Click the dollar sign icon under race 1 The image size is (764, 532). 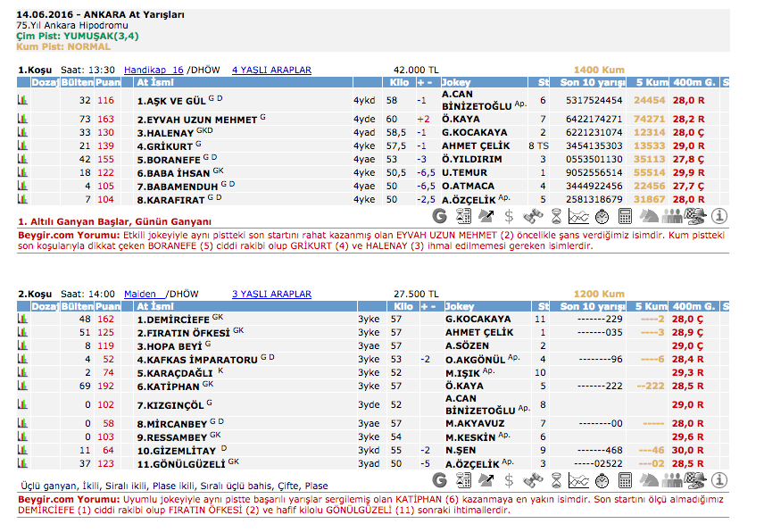509,215
